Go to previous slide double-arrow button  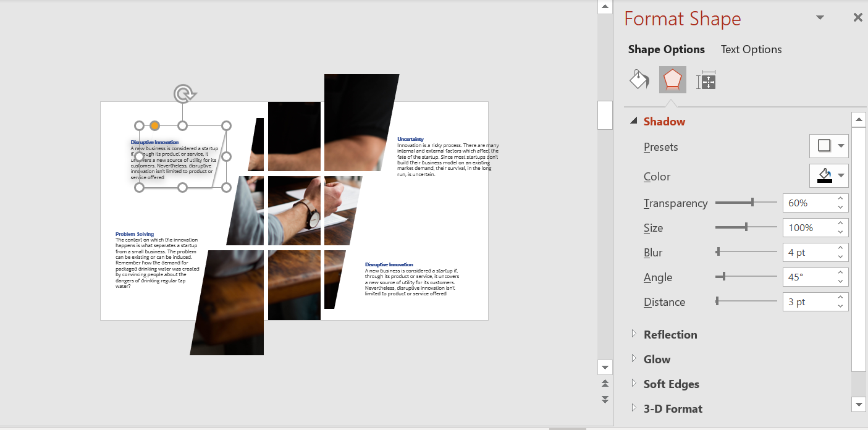click(605, 384)
